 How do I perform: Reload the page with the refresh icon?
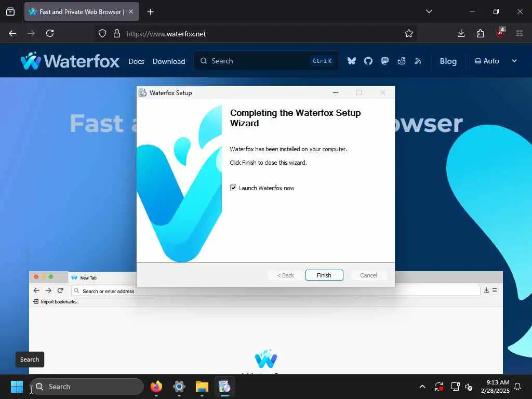tap(50, 34)
